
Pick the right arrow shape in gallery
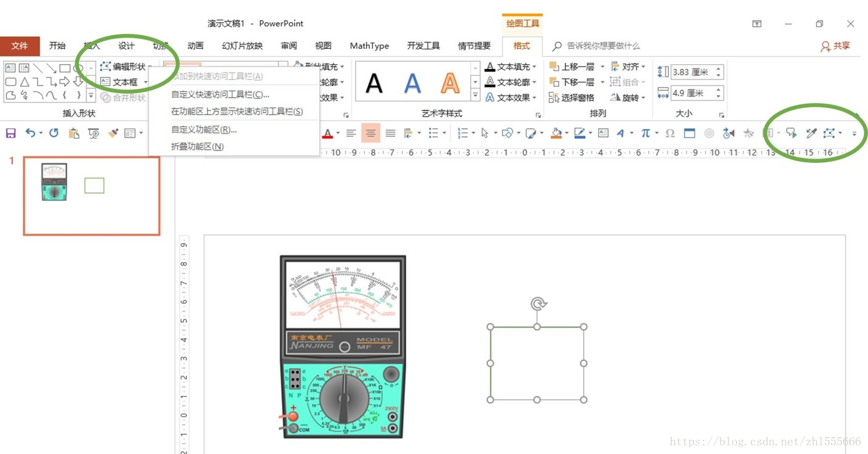click(65, 81)
